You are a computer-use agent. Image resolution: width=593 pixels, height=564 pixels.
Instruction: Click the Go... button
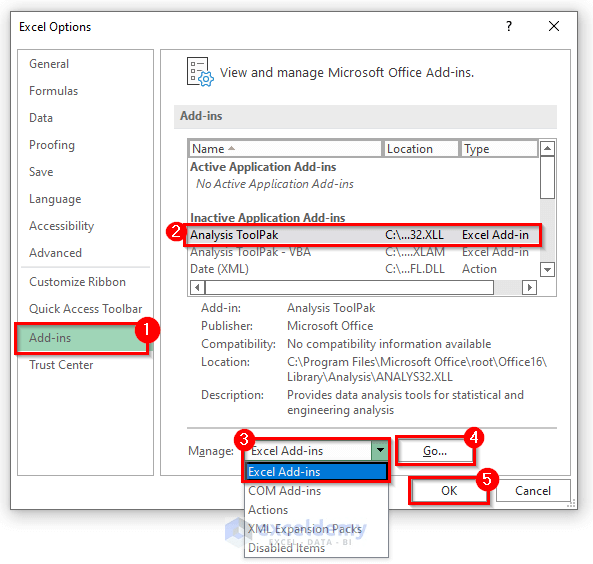[x=435, y=451]
